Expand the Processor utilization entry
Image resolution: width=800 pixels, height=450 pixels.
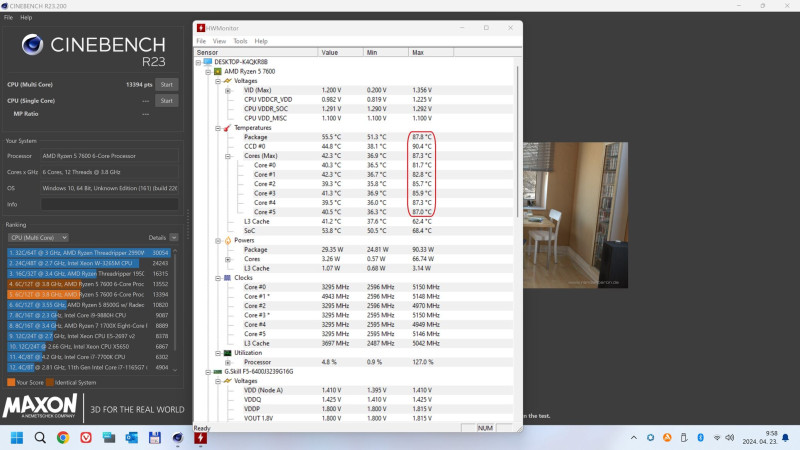tap(228, 362)
